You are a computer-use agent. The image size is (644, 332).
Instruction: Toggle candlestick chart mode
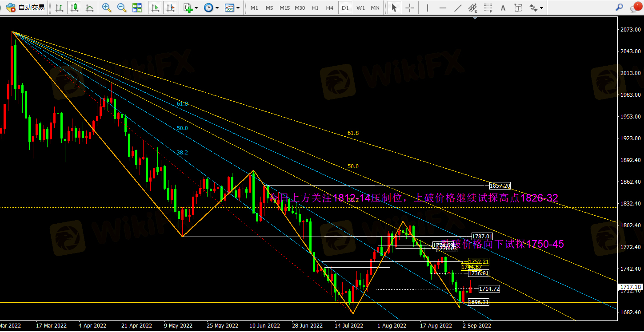(74, 8)
